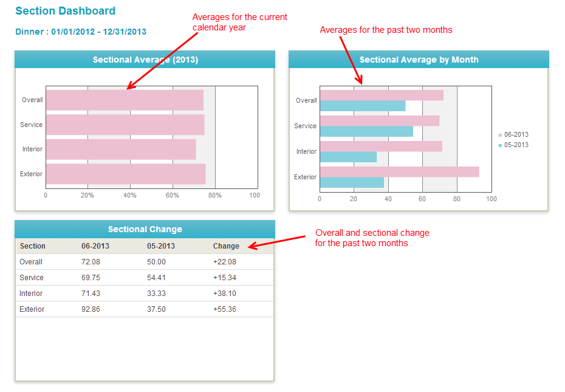Click the blue 05-2013 Exterior bar in monthly chart

tap(352, 182)
